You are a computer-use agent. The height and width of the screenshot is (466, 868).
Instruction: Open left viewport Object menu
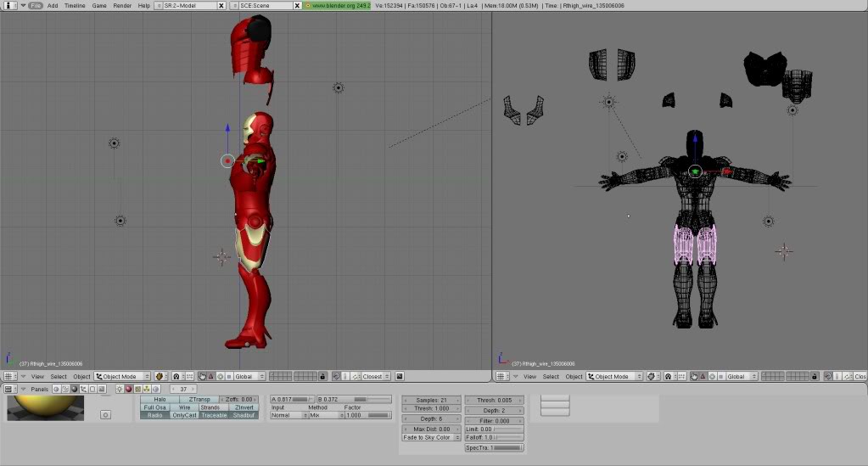tap(81, 376)
